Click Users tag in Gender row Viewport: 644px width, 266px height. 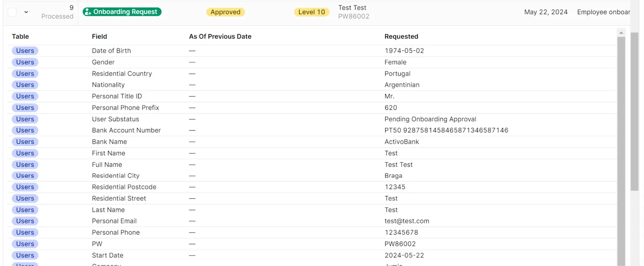point(25,62)
